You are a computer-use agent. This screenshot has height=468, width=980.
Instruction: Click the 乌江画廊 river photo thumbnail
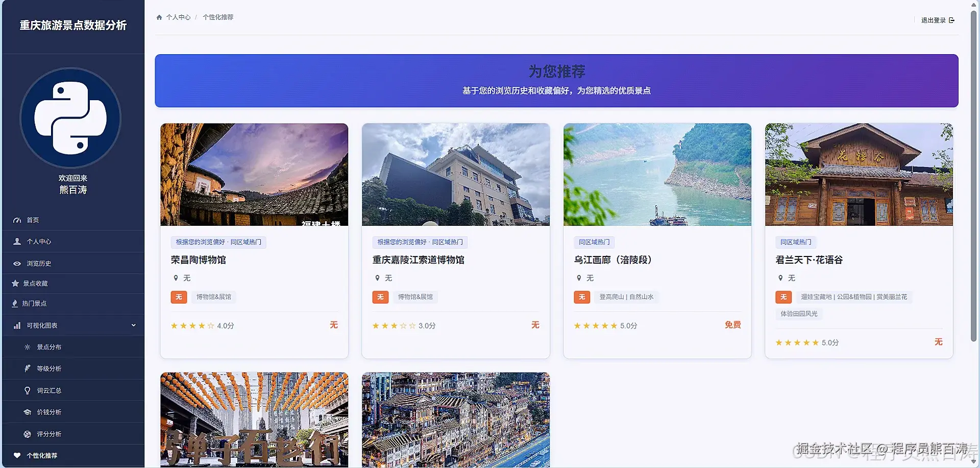657,174
